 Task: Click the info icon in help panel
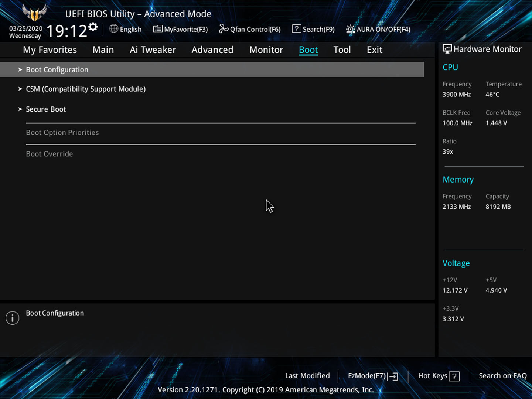(x=13, y=318)
